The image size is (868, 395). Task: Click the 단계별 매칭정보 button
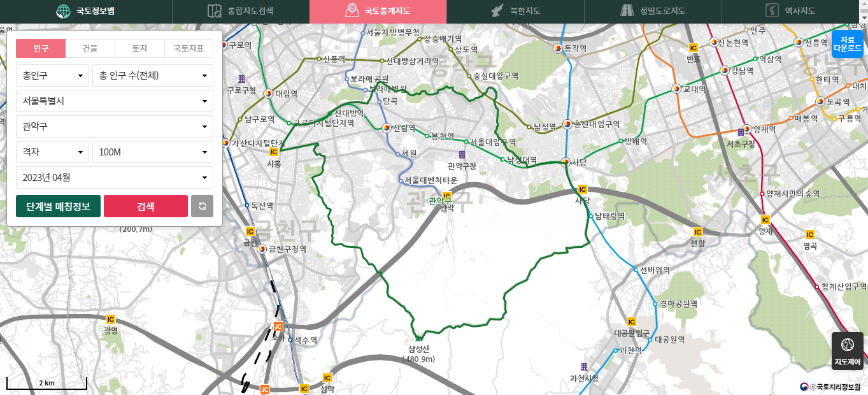pyautogui.click(x=58, y=206)
